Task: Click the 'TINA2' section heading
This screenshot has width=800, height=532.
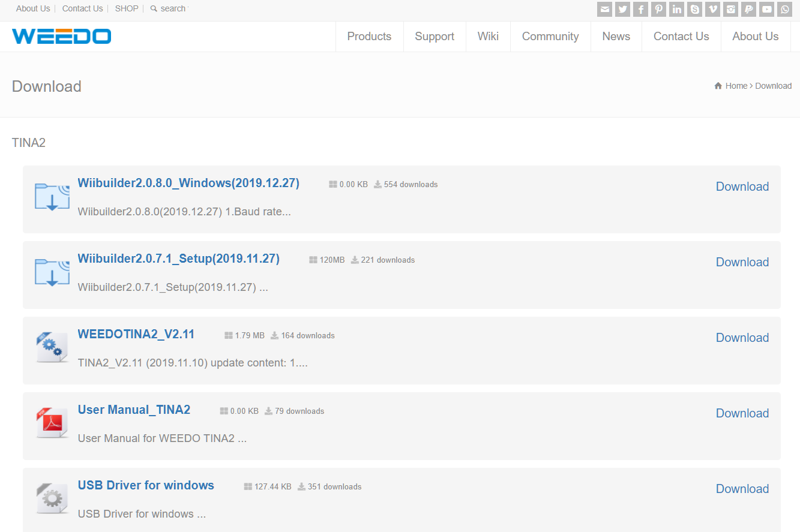Action: click(29, 143)
